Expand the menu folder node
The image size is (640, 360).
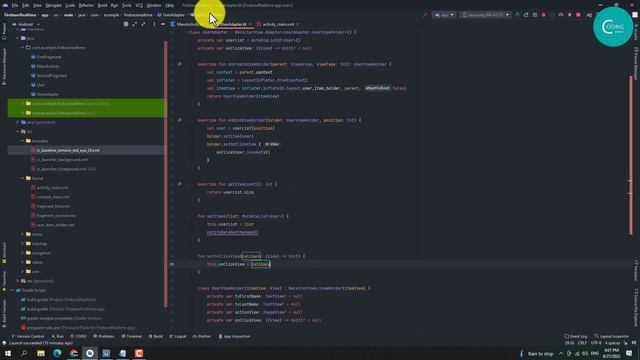point(22,234)
